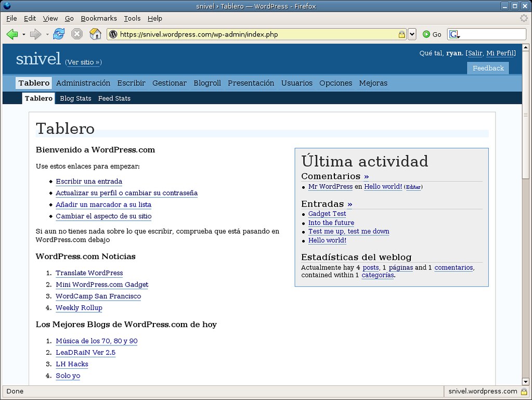532x400 pixels.
Task: Click the Feedback button
Action: pyautogui.click(x=488, y=68)
